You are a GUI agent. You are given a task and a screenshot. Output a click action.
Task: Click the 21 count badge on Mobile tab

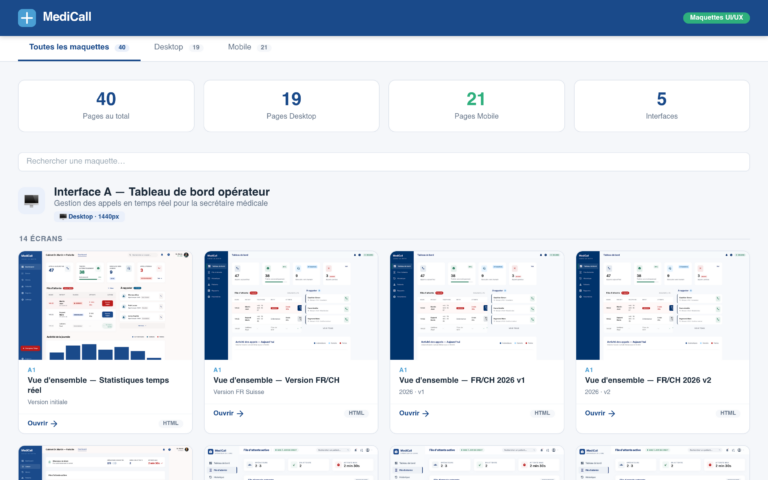pos(264,48)
